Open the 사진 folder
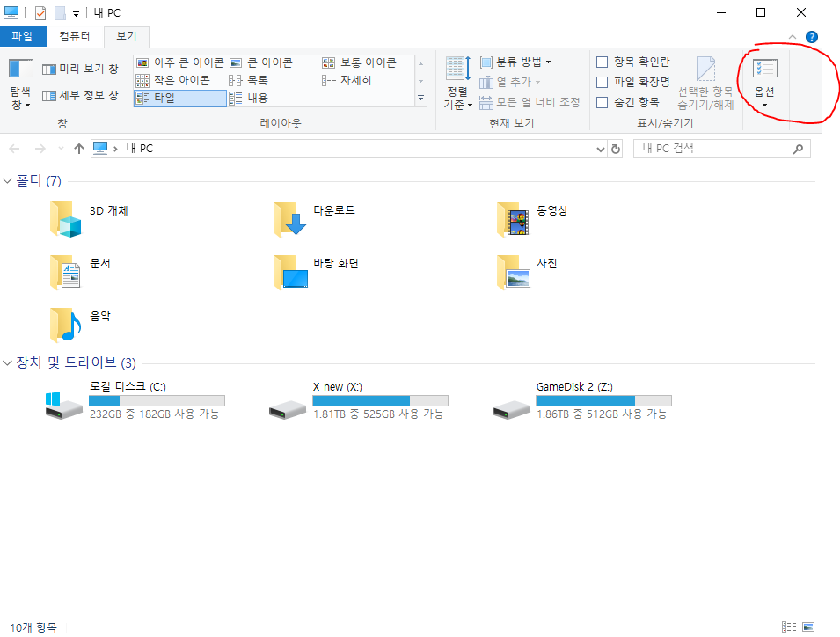The height and width of the screenshot is (637, 840). pos(527,272)
